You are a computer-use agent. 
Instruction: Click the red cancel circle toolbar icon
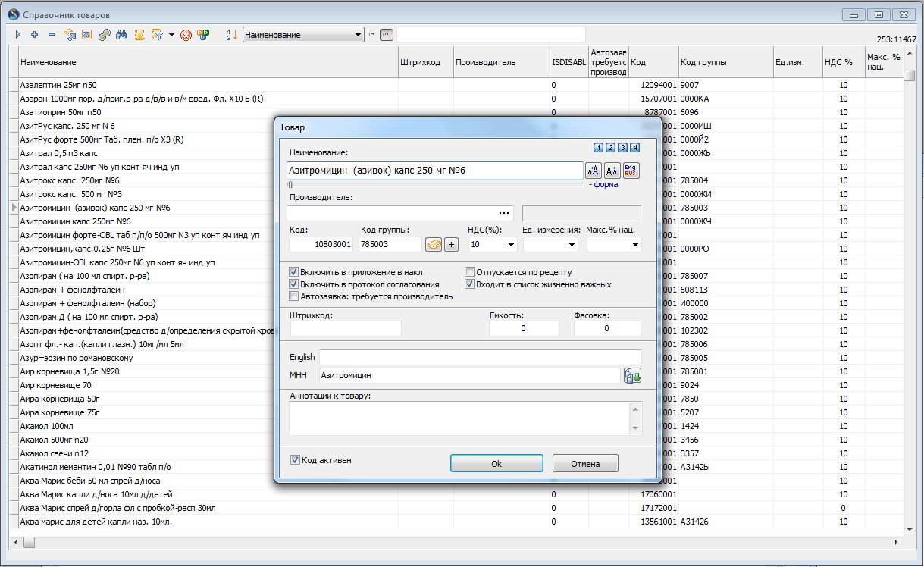(x=186, y=35)
